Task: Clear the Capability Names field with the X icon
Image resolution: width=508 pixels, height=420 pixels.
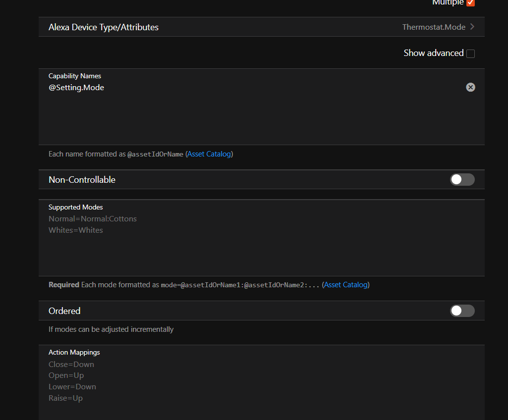Action: (x=470, y=87)
